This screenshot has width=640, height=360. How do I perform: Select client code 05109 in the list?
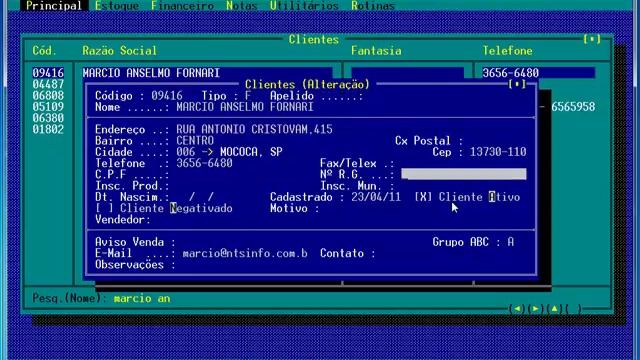click(x=48, y=107)
